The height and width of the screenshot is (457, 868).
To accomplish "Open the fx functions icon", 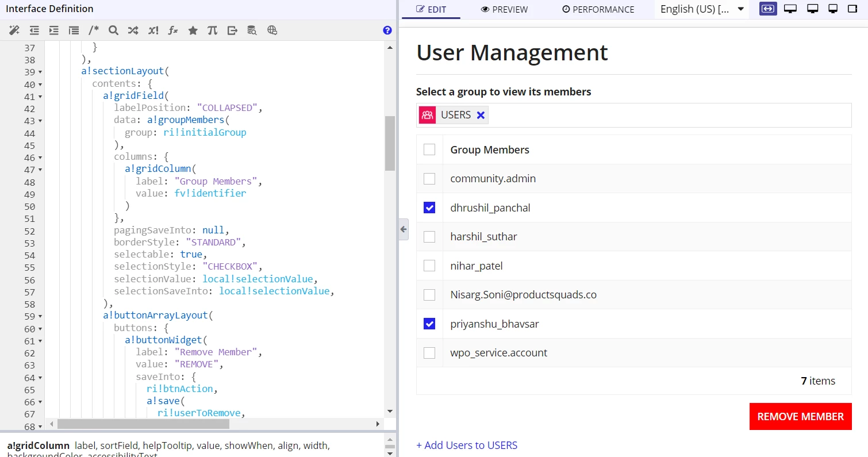I will pyautogui.click(x=172, y=30).
